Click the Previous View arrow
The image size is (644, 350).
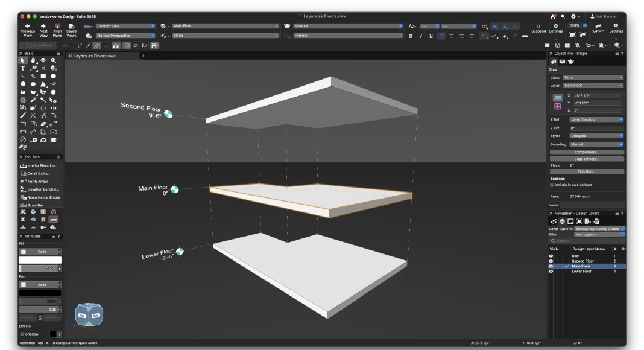pyautogui.click(x=28, y=26)
